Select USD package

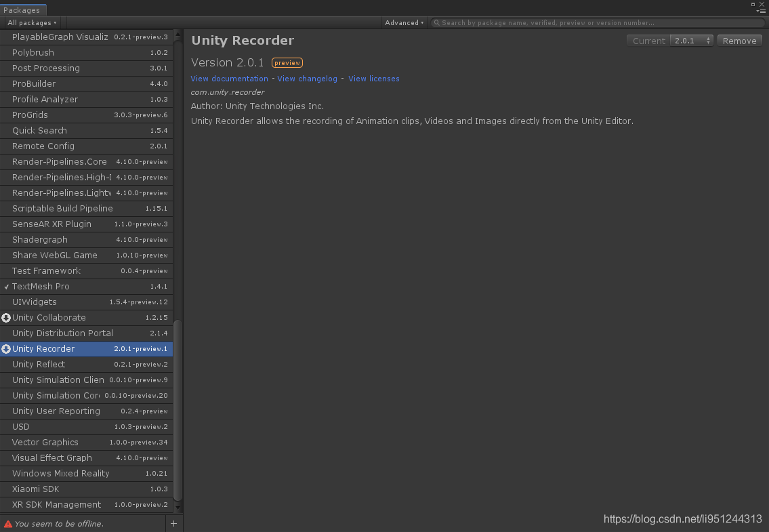(86, 426)
